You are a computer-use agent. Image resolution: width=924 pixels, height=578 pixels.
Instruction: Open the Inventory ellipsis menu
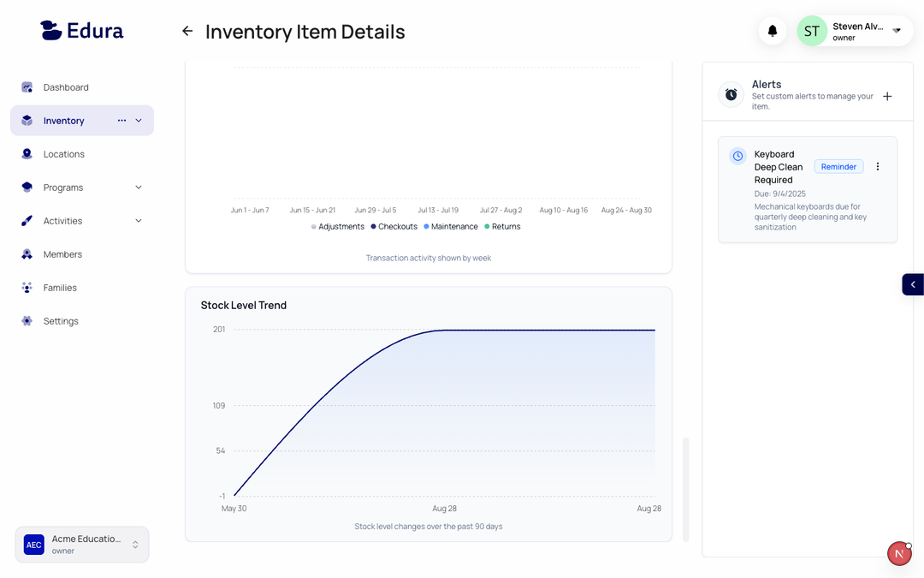pyautogui.click(x=121, y=120)
